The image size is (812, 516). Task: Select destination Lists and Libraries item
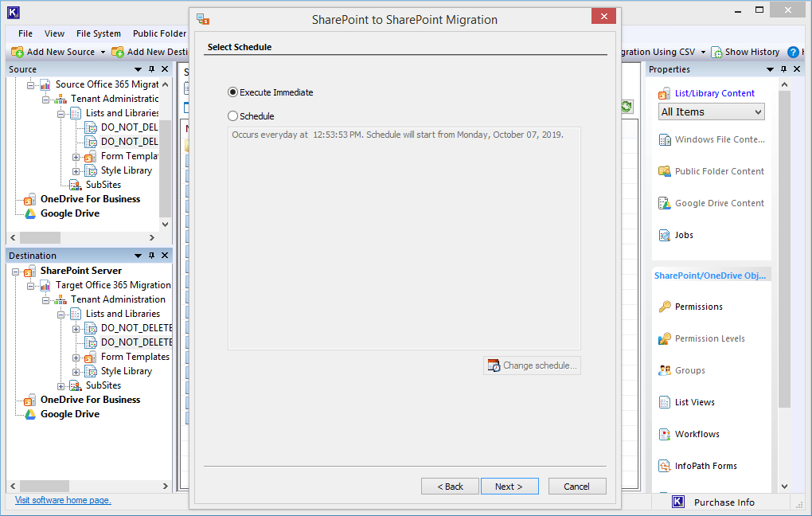(123, 314)
